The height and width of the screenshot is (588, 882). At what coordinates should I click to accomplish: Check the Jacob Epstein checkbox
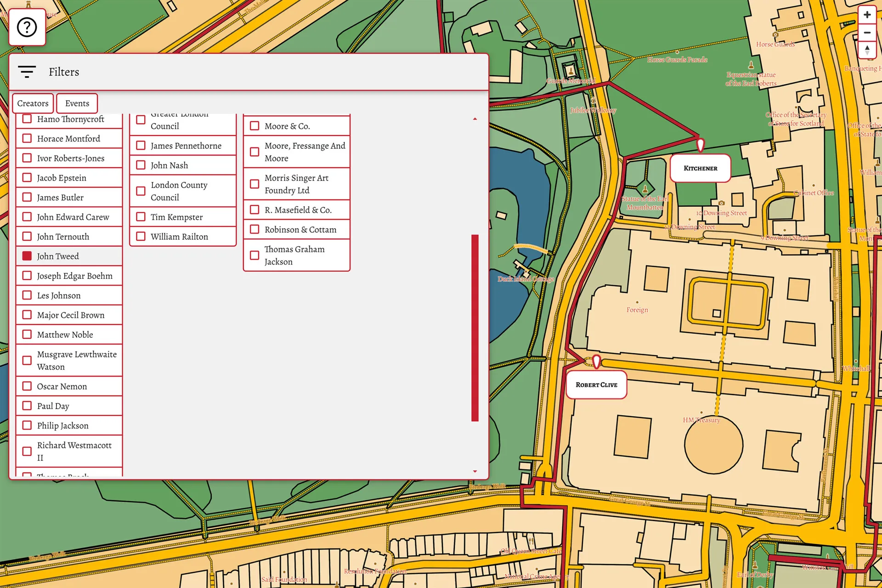(x=27, y=178)
